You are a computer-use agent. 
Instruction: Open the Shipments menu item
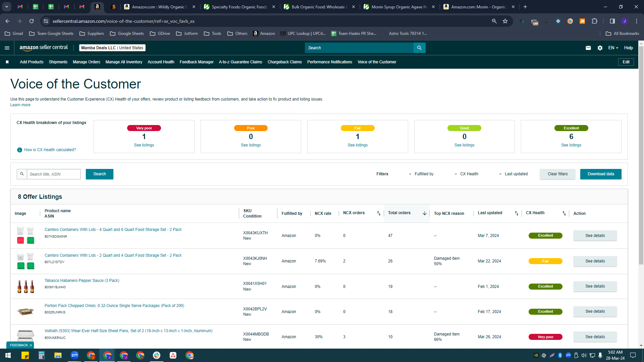coord(58,62)
